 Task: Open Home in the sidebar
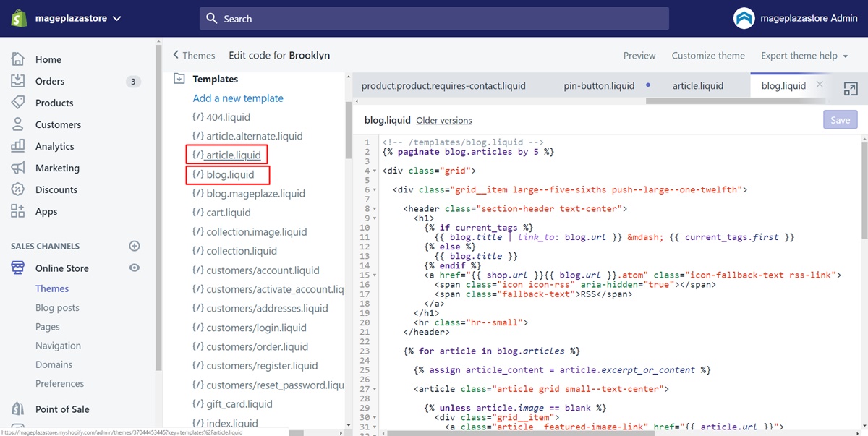[x=48, y=59]
